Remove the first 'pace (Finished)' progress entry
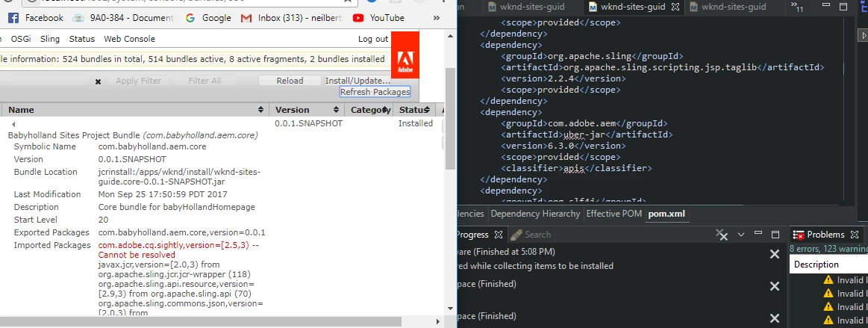The image size is (868, 328). [x=775, y=286]
